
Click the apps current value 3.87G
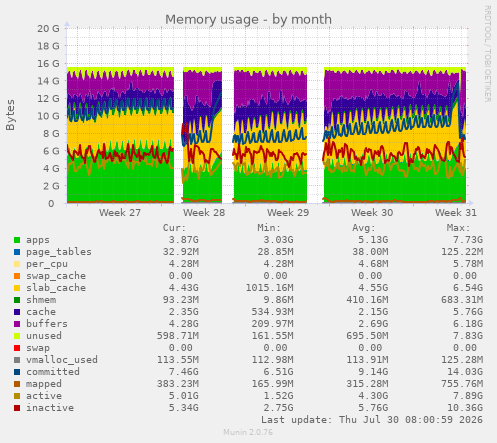click(x=183, y=240)
